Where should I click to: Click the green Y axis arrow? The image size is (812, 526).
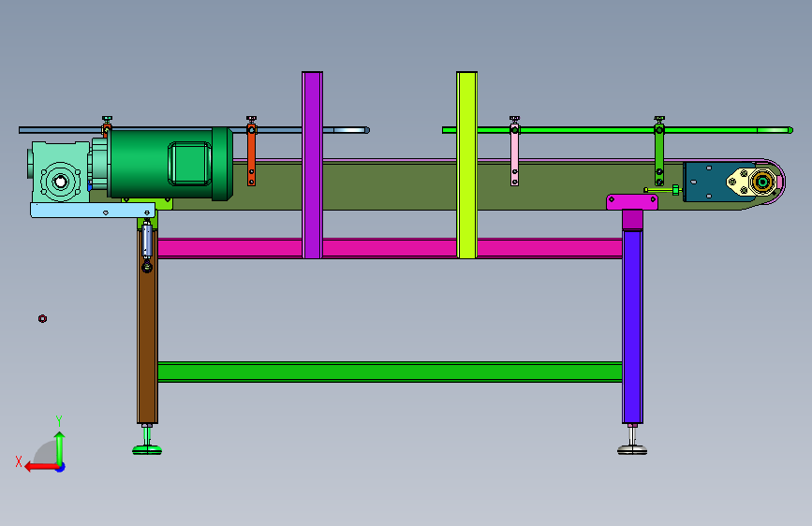[60, 448]
